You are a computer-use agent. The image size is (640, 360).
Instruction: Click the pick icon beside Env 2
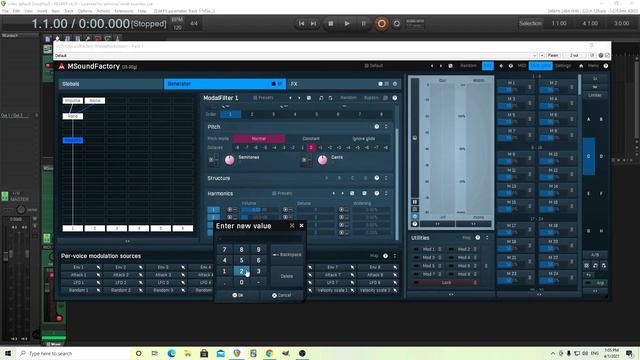coord(140,267)
